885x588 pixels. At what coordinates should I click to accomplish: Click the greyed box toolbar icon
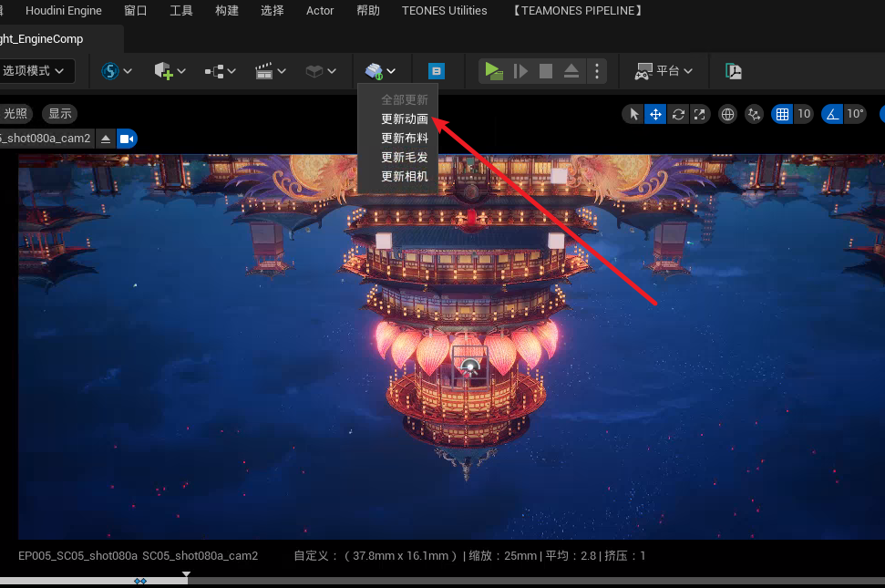(314, 71)
